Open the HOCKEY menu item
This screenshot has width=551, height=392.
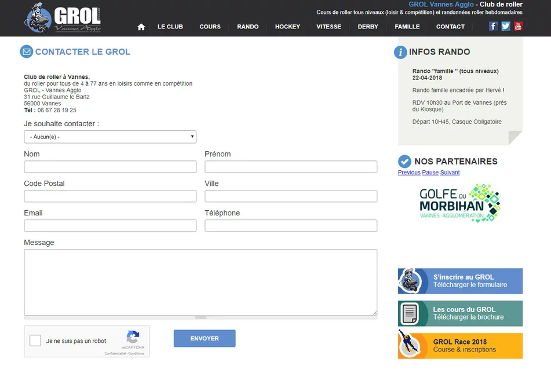coord(287,27)
